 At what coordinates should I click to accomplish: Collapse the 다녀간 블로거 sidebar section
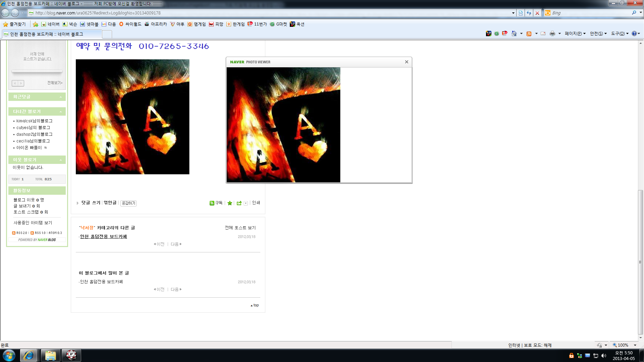pyautogui.click(x=61, y=112)
